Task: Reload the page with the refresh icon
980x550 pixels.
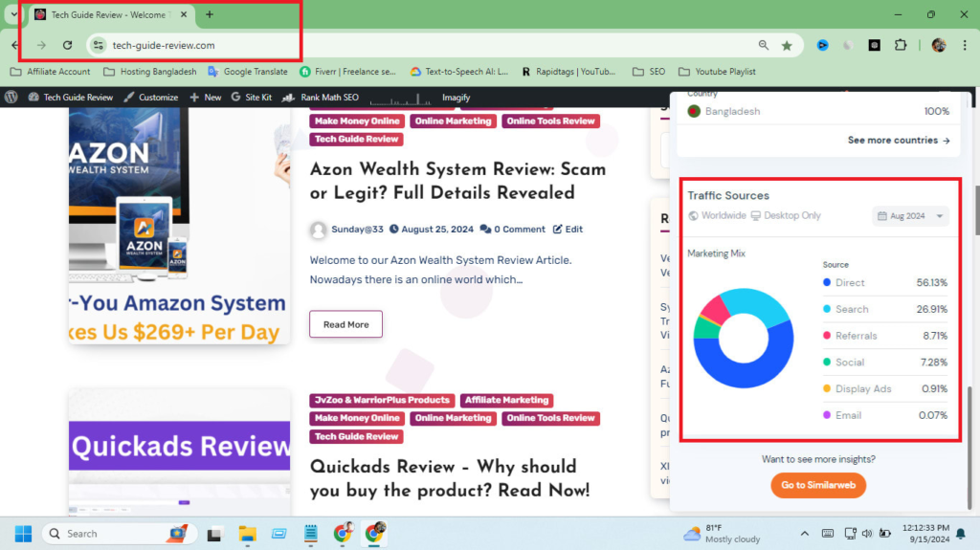Action: pyautogui.click(x=68, y=45)
